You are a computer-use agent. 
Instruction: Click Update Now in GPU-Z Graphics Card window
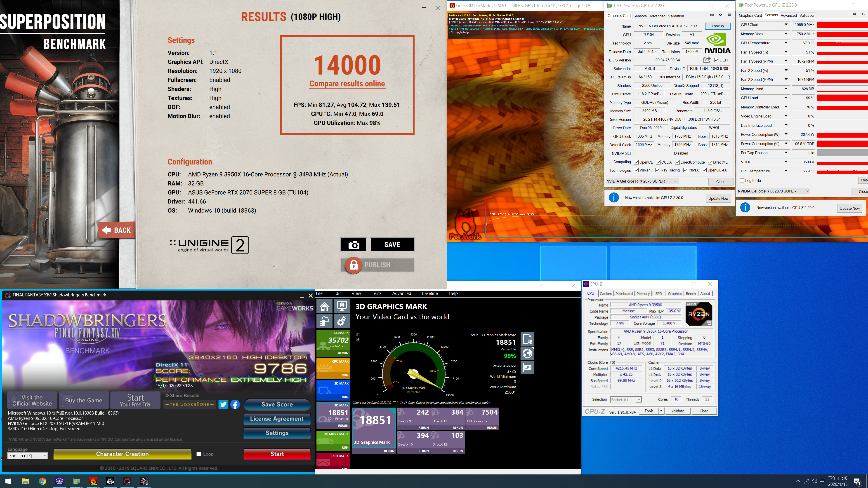718,198
